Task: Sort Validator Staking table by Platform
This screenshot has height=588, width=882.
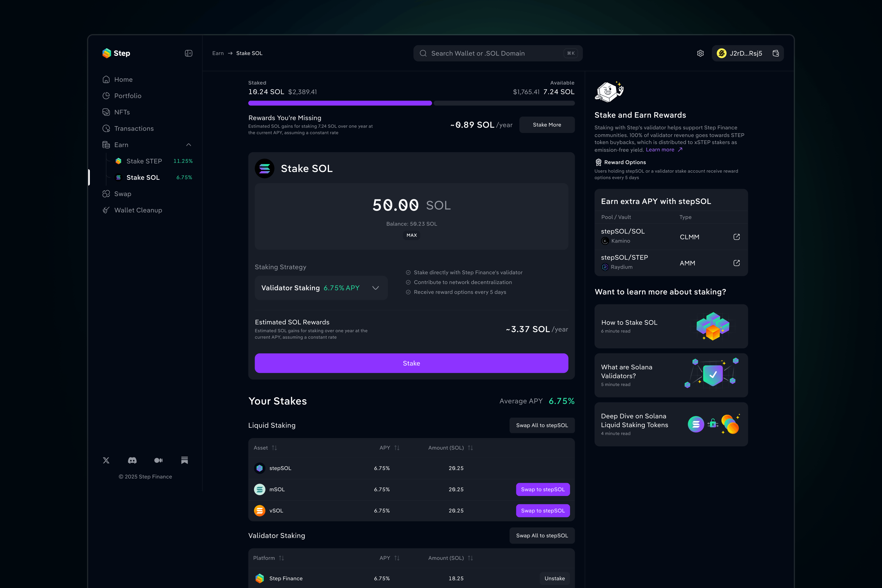Action: tap(281, 558)
